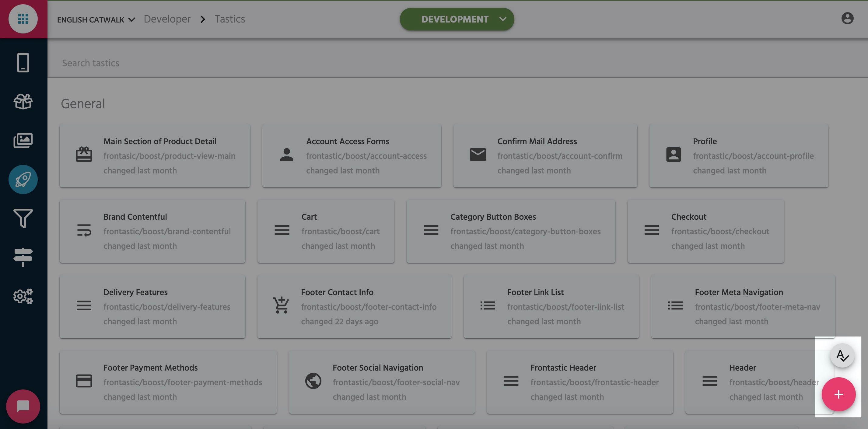Click the gift icon on Main Section card
Image resolution: width=868 pixels, height=429 pixels.
click(84, 155)
